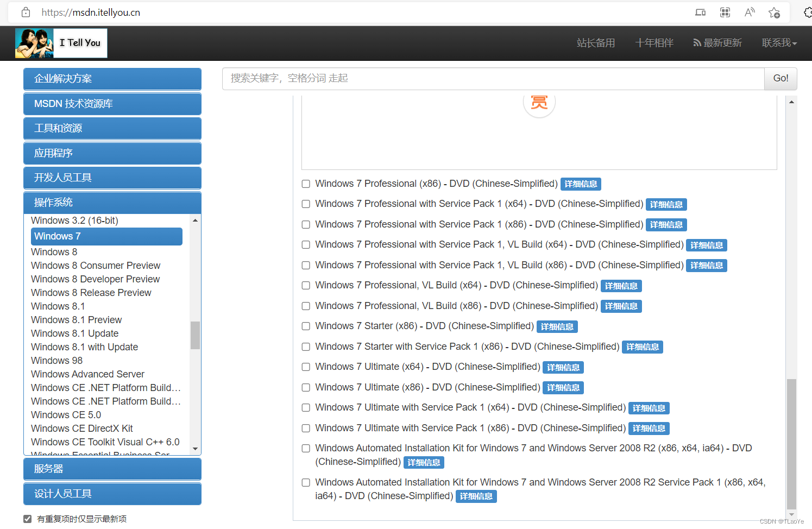Viewport: 812px width, 529px height.
Task: Click the orange round icon above list
Action: click(539, 103)
